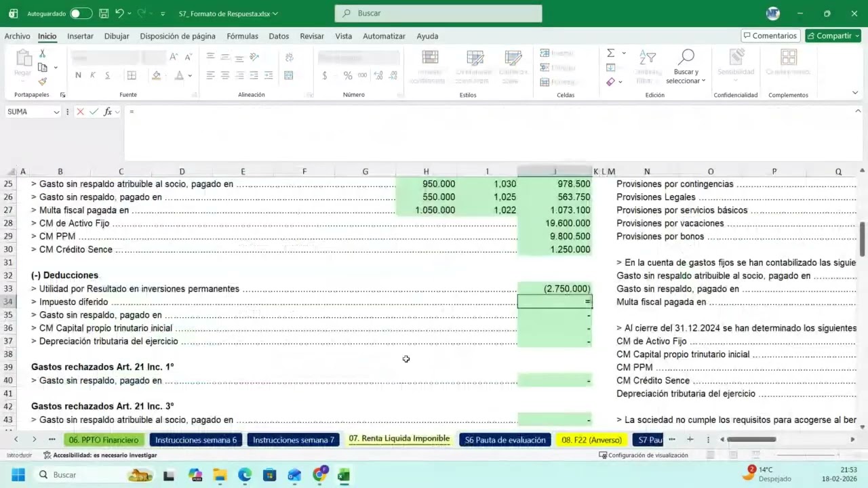868x488 pixels.
Task: Click Configuración de visualización in status bar
Action: pos(644,455)
